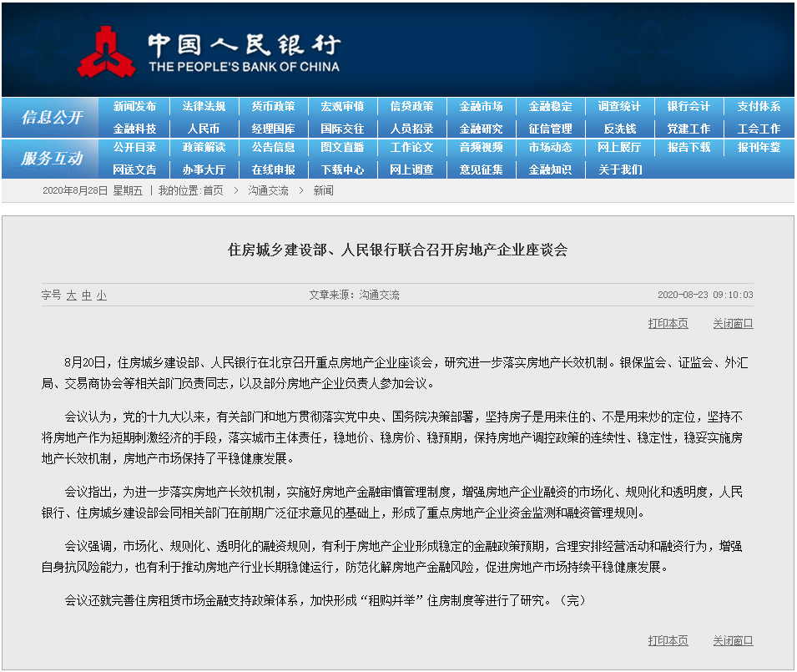Open the 人民币 menu item

click(204, 128)
